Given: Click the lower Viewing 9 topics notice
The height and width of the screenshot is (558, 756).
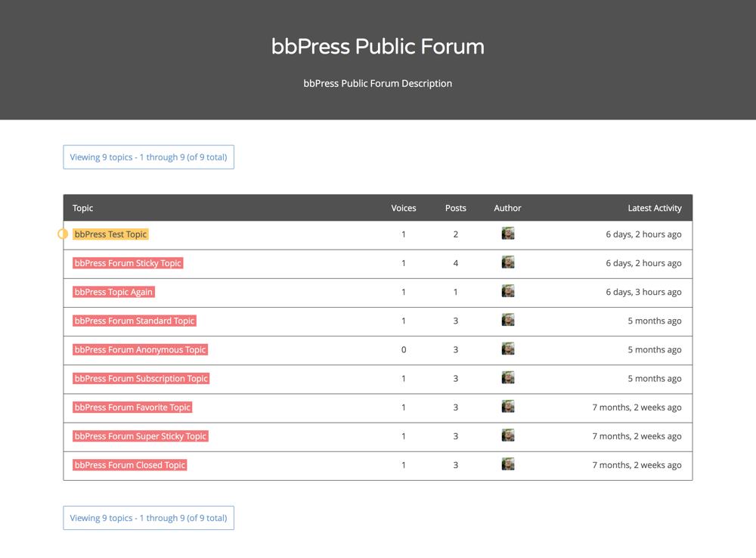Looking at the screenshot, I should click(x=148, y=518).
